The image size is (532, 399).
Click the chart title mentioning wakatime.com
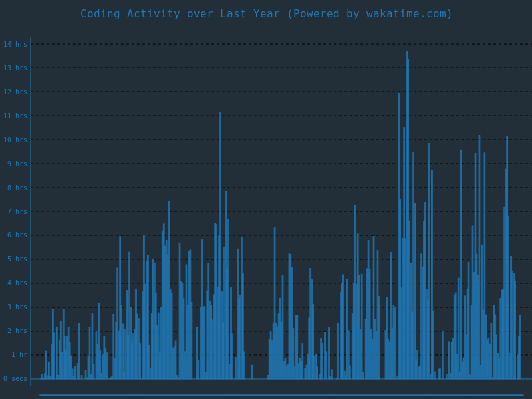[x=266, y=14]
